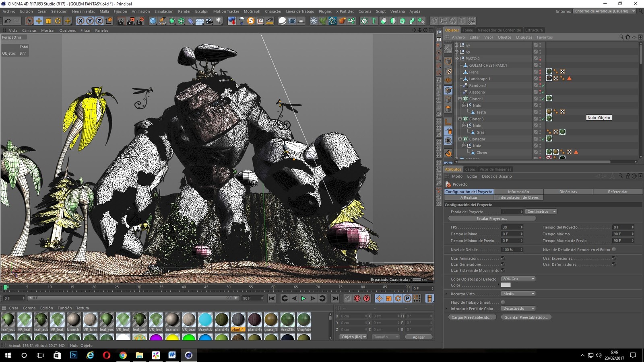Select the Move tool in top toolbar
This screenshot has height=362, width=644.
(x=39, y=21)
